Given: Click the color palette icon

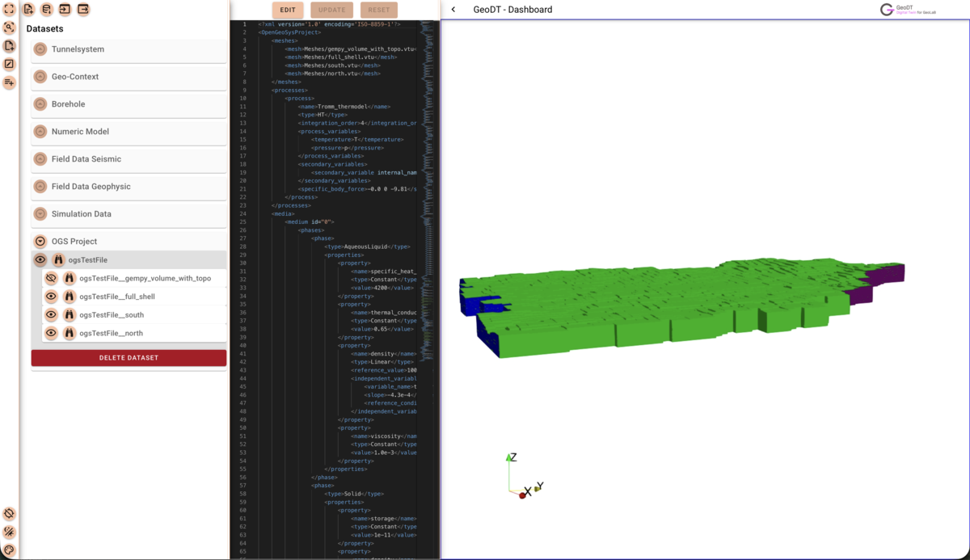Looking at the screenshot, I should pyautogui.click(x=9, y=550).
